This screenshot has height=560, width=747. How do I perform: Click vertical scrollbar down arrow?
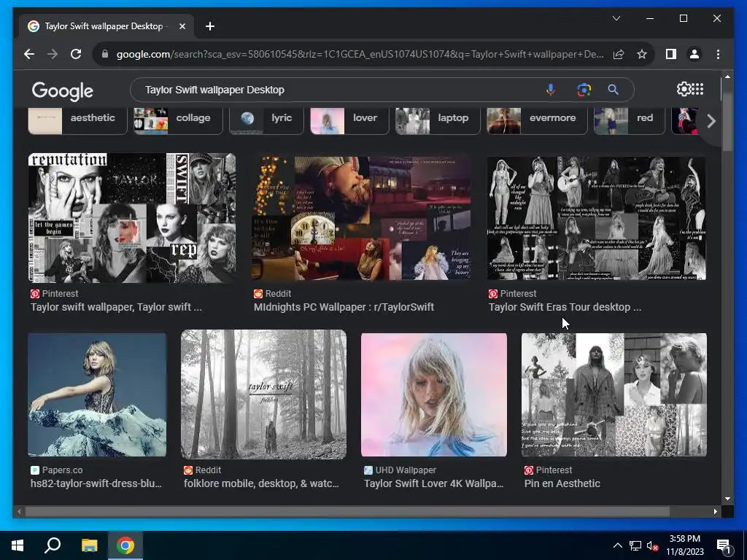[x=727, y=499]
